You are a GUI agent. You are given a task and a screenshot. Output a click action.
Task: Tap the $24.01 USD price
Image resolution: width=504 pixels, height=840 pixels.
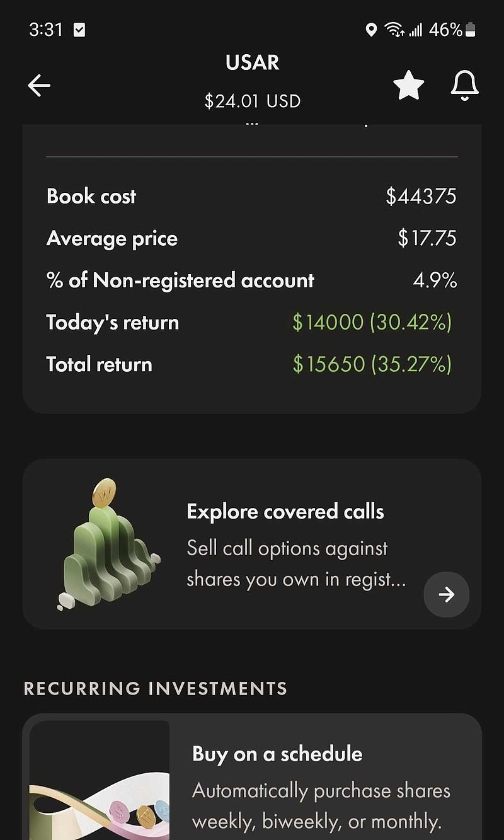click(252, 101)
